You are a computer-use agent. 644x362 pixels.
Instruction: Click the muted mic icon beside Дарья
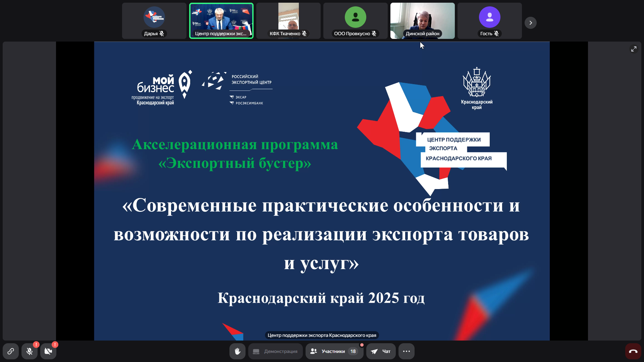(162, 34)
